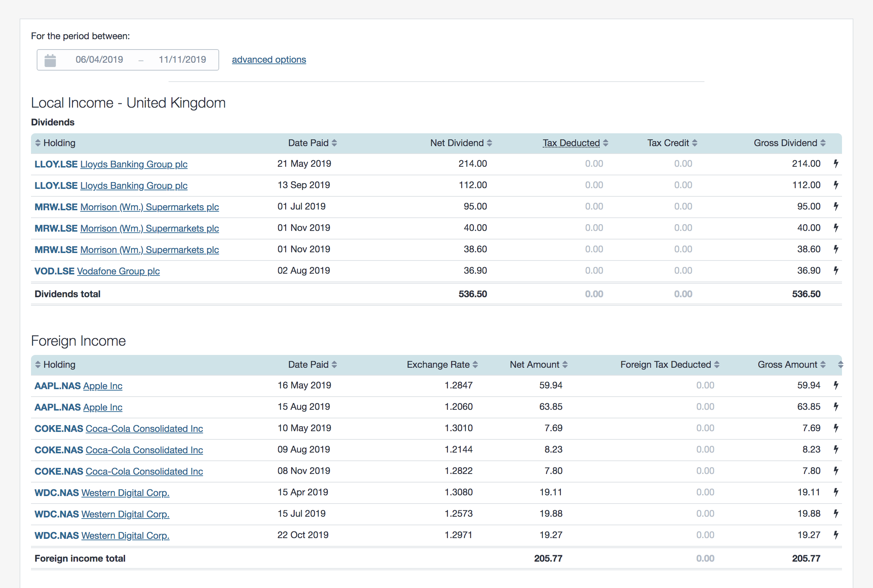Click the calendar icon in date range
Screen dimensions: 873x588
coord(50,60)
